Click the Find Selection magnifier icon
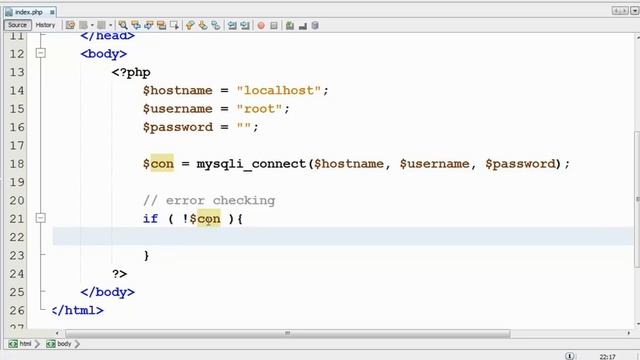The image size is (640, 360). point(123,25)
